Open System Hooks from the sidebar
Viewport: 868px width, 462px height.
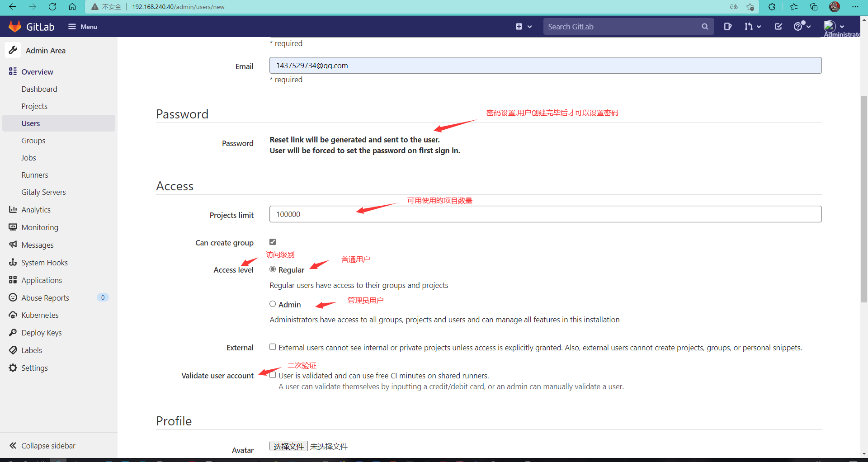click(x=44, y=262)
